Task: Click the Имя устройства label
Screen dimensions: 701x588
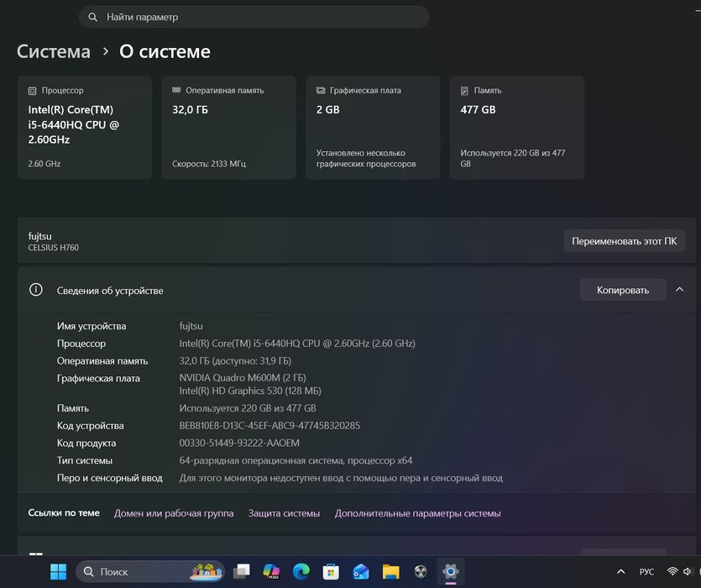Action: 92,326
